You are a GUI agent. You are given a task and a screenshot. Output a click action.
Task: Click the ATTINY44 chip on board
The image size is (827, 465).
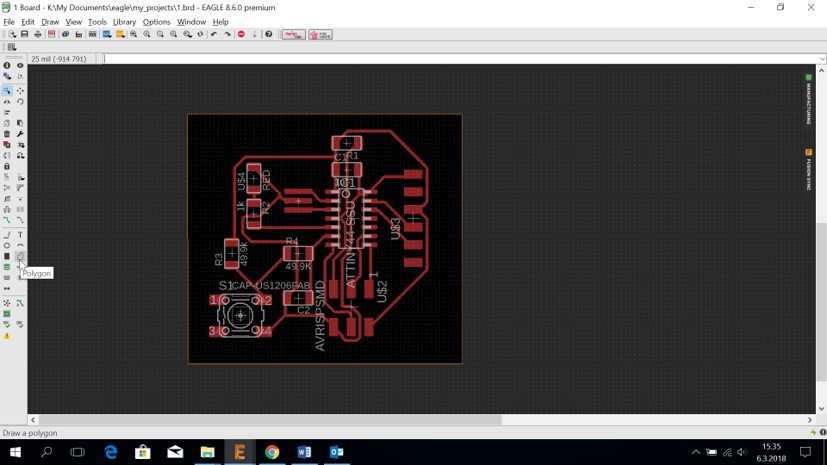point(350,218)
